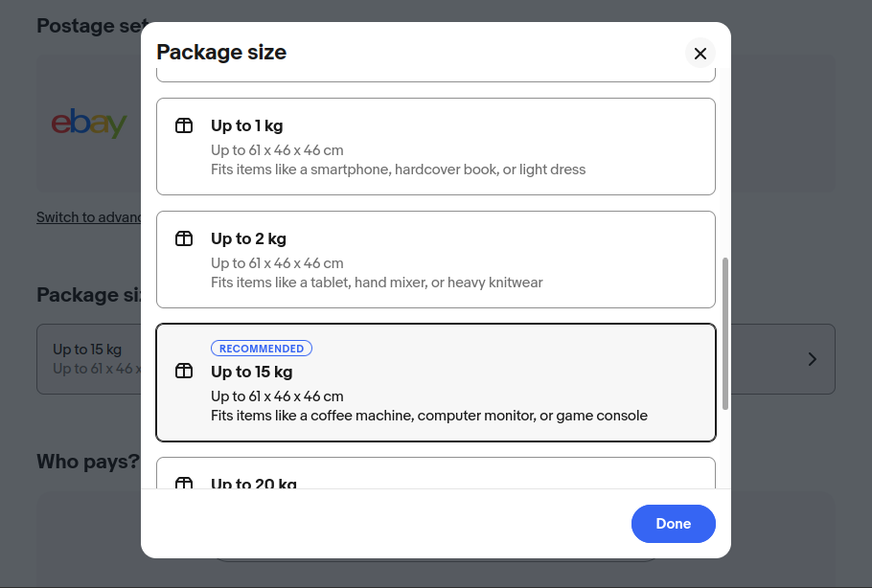Pick the Up to 20 kg package option
The height and width of the screenshot is (588, 872).
[x=436, y=473]
